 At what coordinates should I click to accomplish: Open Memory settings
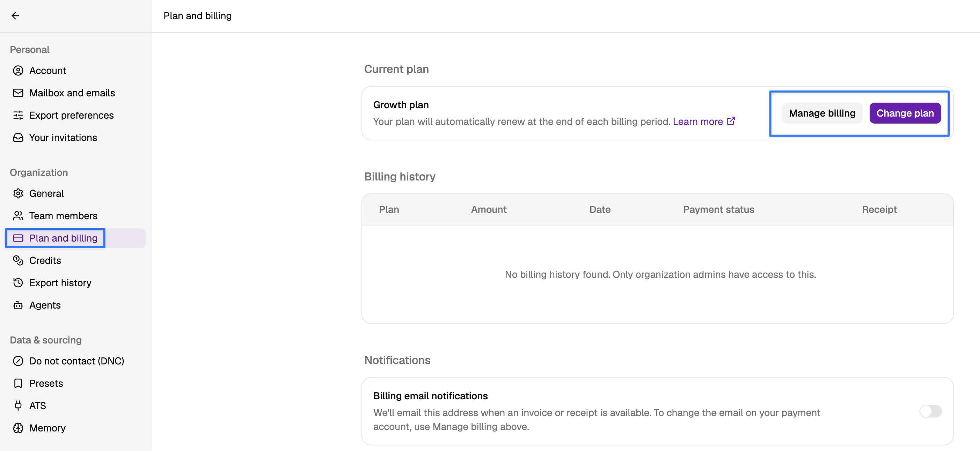[x=75, y=428]
